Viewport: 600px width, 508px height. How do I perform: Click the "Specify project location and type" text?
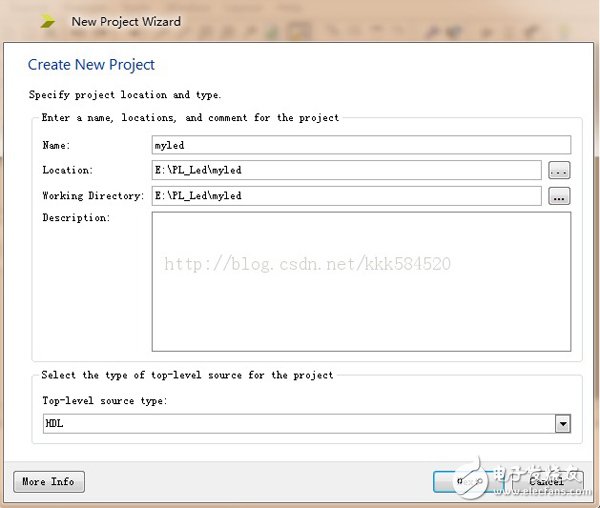click(125, 95)
